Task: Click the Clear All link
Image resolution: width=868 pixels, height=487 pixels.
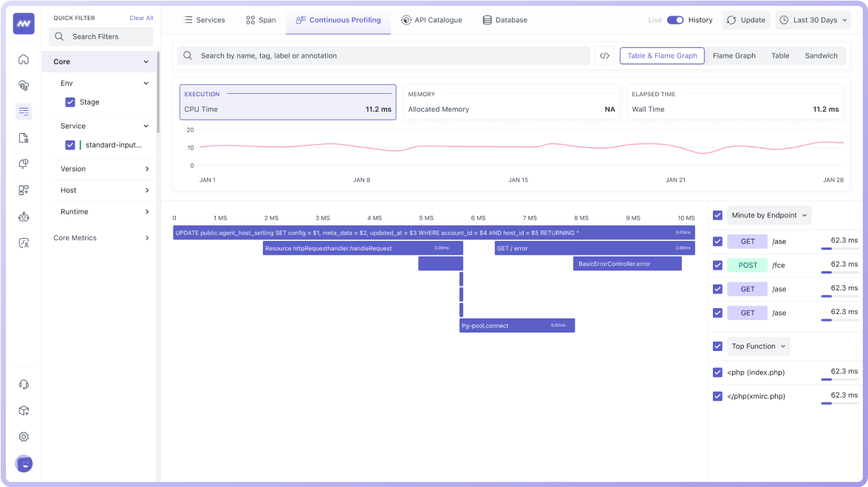Action: pos(141,18)
